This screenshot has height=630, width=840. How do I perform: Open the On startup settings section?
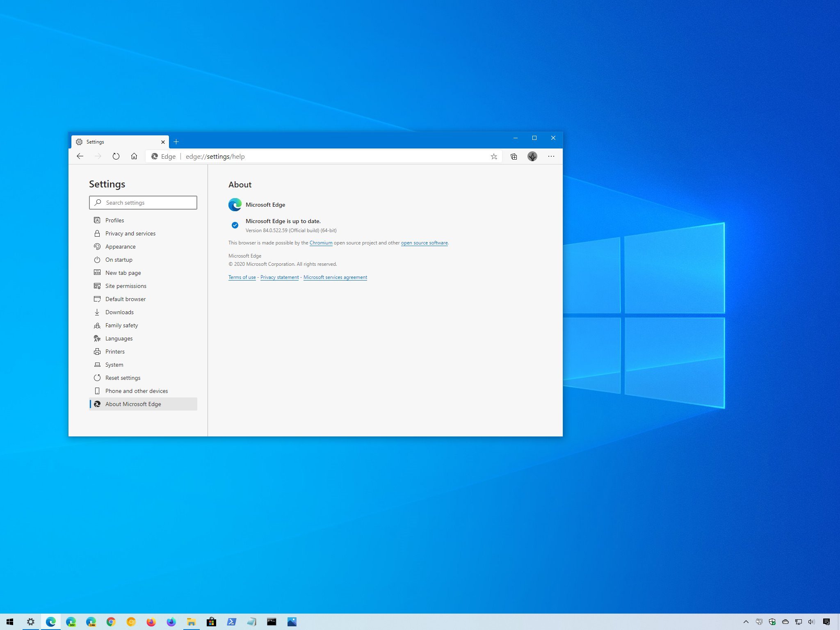119,259
